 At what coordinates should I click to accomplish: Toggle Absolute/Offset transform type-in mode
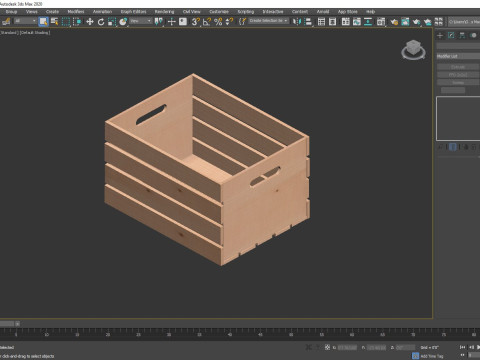pos(327,347)
